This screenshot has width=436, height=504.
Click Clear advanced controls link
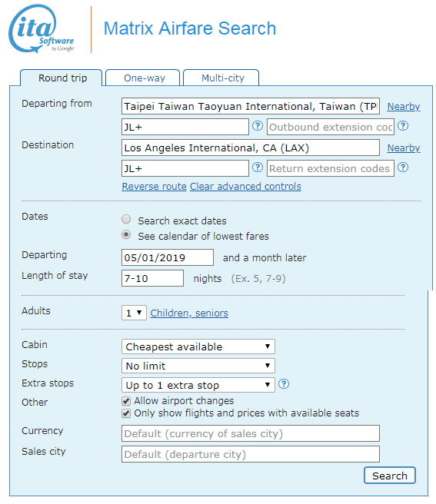245,187
